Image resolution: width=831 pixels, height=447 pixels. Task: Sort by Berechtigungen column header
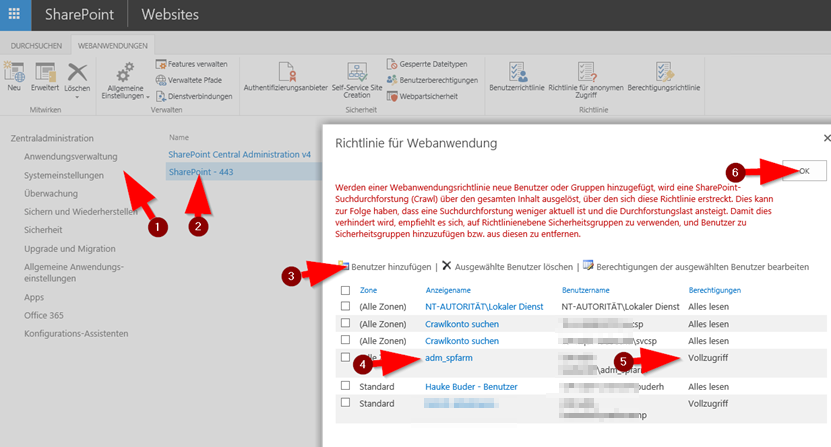click(x=714, y=290)
